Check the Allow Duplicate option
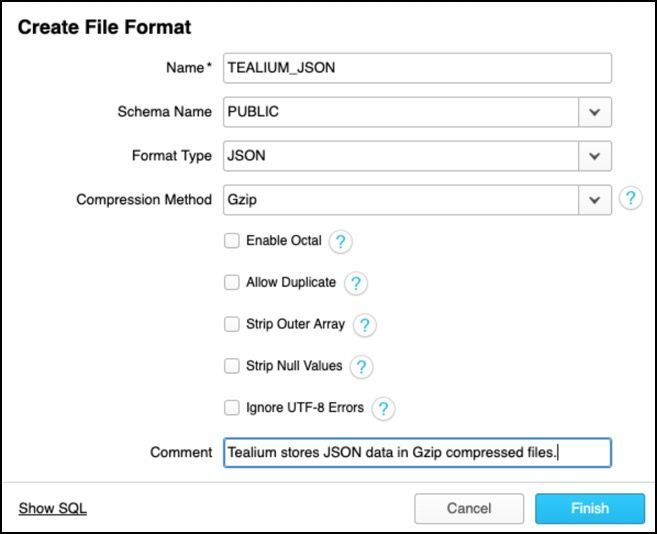The height and width of the screenshot is (534, 657). point(232,283)
